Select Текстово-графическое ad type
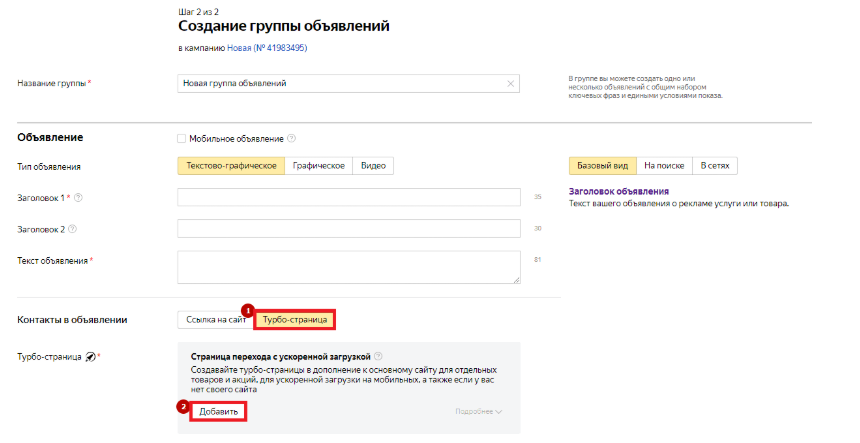This screenshot has width=860, height=443. point(231,166)
